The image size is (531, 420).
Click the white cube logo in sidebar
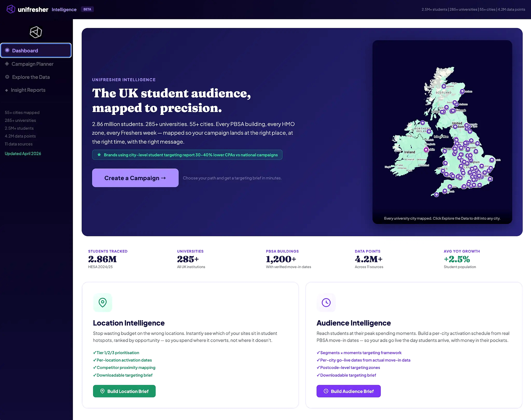[x=36, y=32]
